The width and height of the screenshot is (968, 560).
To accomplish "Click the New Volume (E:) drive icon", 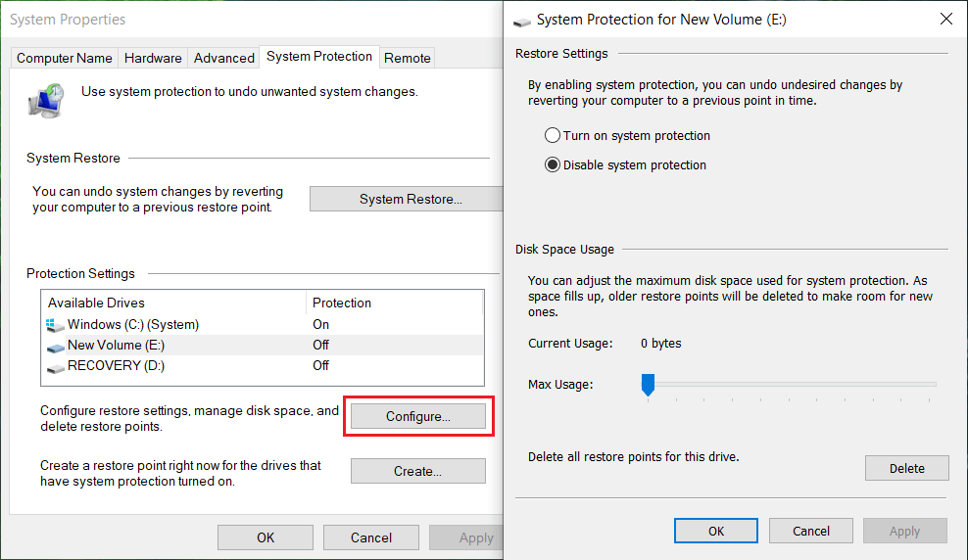I will pos(56,348).
